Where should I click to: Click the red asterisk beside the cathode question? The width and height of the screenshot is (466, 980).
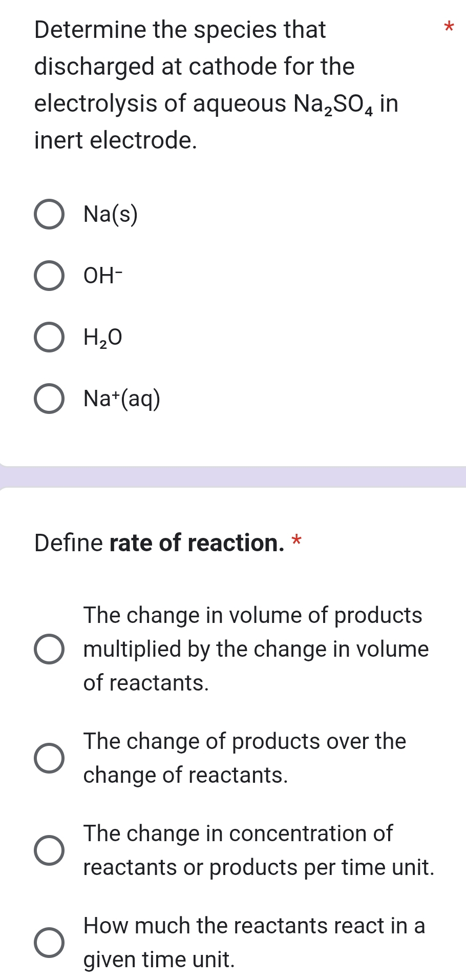[x=449, y=27]
